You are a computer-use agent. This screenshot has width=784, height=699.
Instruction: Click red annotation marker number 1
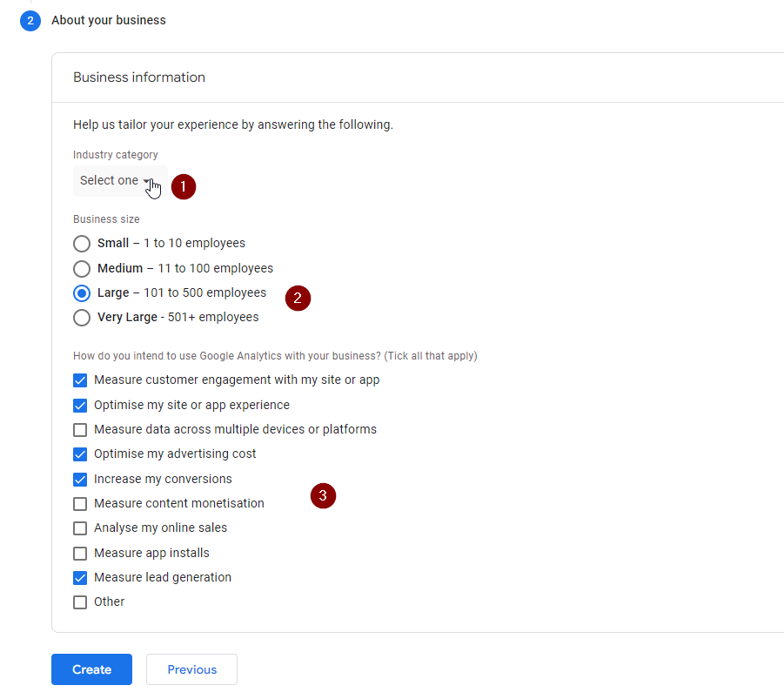184,186
